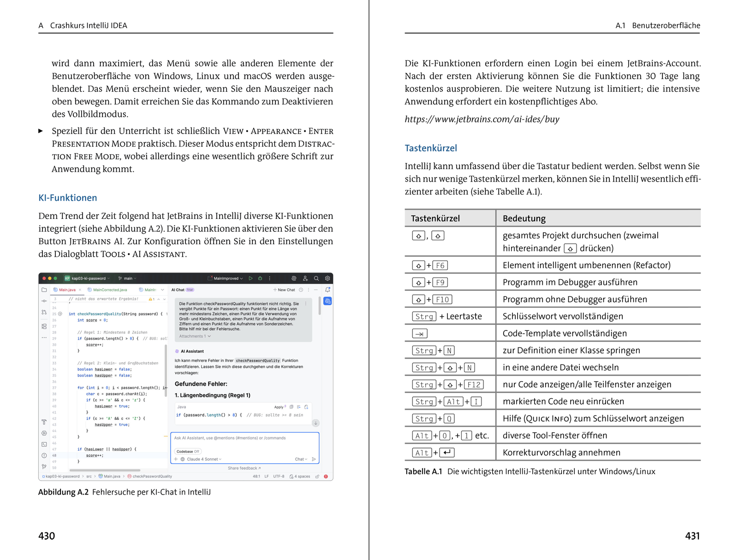Toggle the Codebase Off switch
This screenshot has height=560, width=738.
(x=188, y=451)
